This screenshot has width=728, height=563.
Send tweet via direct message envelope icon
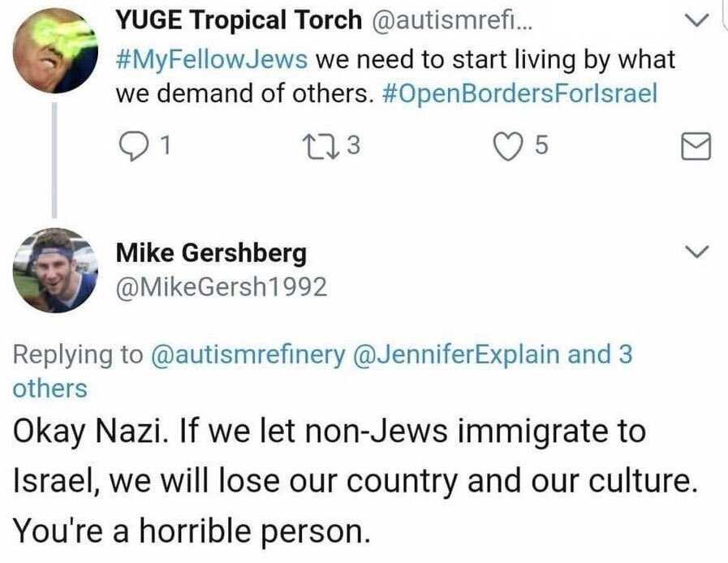[x=696, y=147]
